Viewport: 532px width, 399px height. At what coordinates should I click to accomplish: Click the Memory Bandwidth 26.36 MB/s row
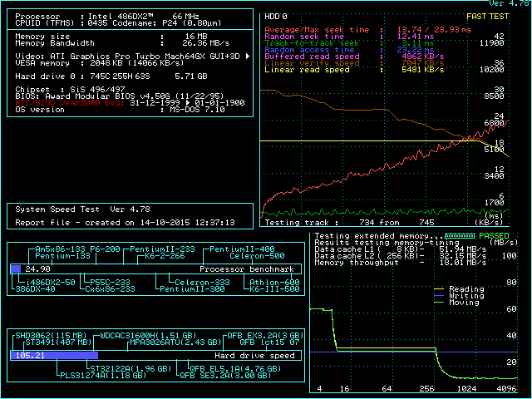point(122,43)
